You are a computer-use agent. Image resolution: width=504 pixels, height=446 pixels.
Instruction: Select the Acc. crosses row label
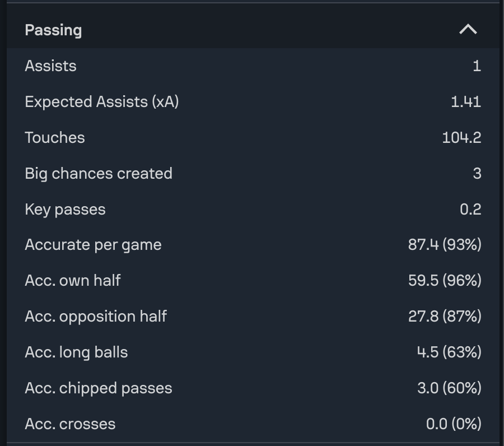[70, 424]
